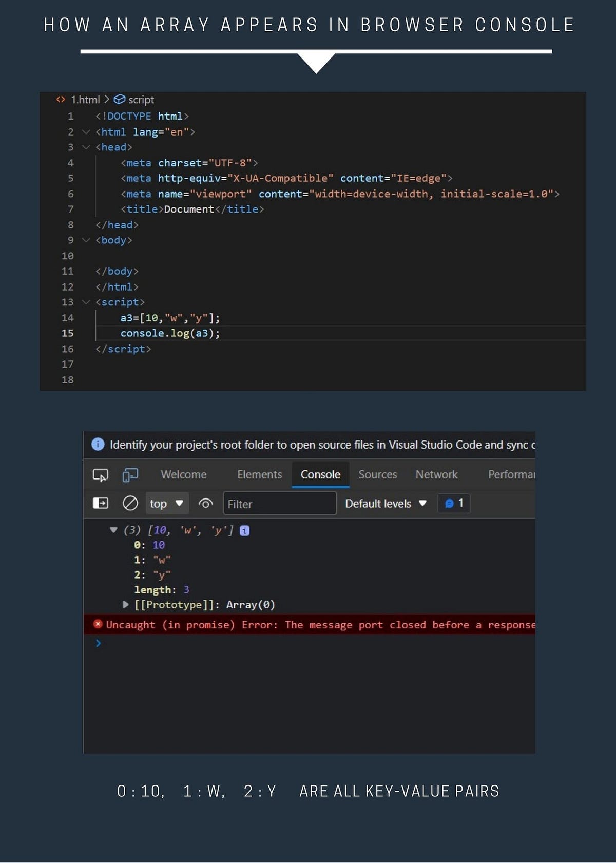Switch to the Sources tab
This screenshot has height=863, width=616.
(x=377, y=475)
